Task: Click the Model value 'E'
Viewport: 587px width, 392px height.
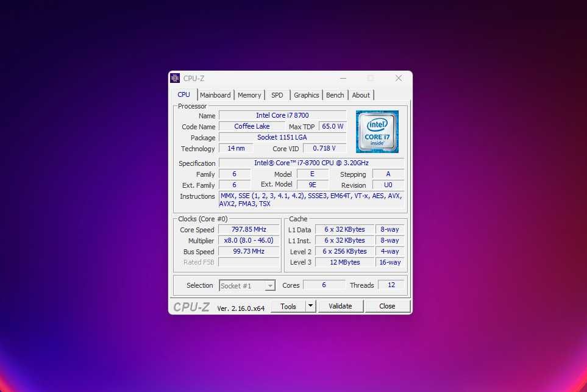Action: point(312,174)
